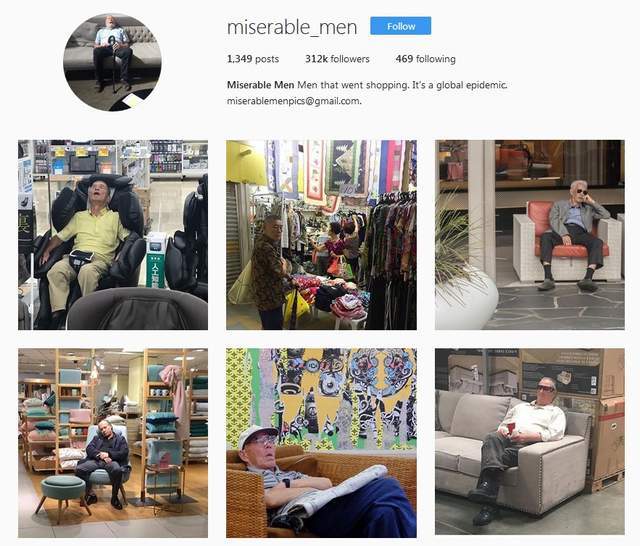Open post of man asleep among pillows
This screenshot has width=640, height=546.
(113, 443)
